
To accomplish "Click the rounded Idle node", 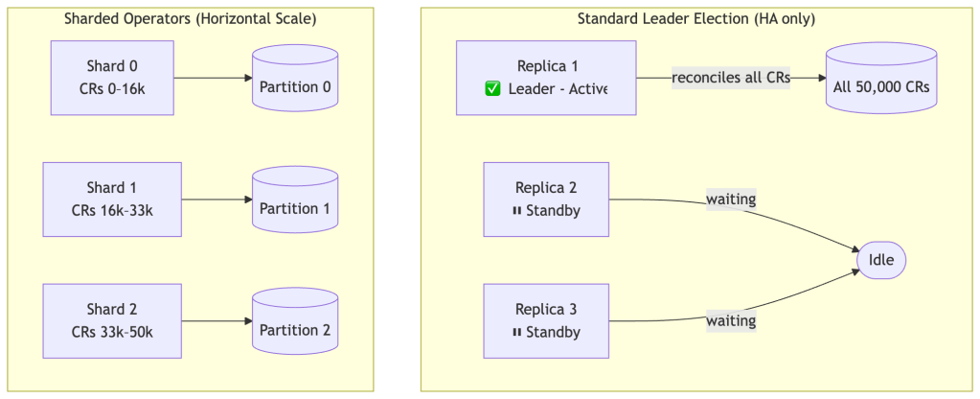I will click(x=881, y=260).
